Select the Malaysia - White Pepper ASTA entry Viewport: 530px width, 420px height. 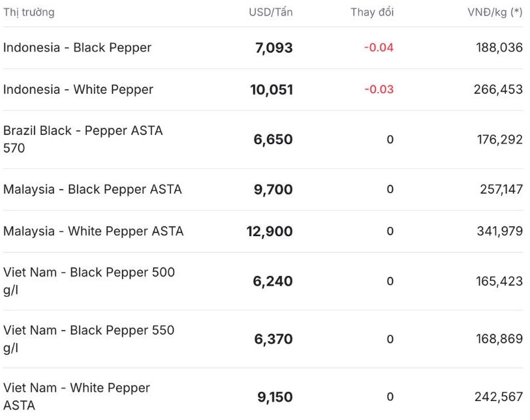[x=93, y=231]
